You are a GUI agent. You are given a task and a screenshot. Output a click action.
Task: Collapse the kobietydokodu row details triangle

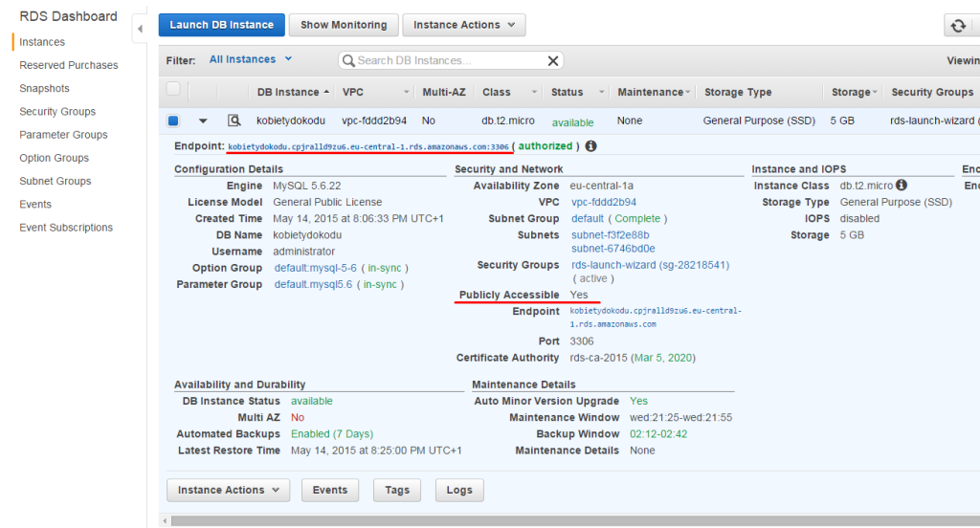(x=203, y=121)
